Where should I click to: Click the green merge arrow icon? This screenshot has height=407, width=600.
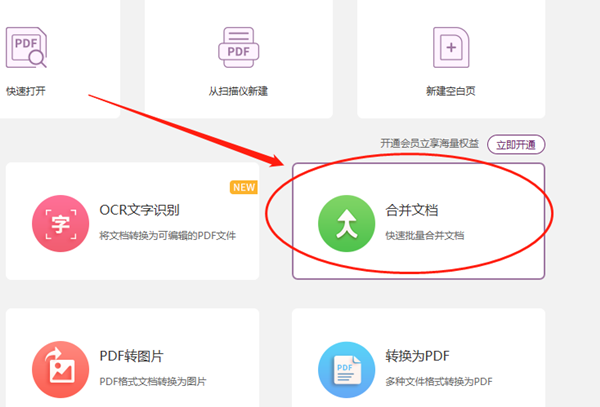click(345, 222)
